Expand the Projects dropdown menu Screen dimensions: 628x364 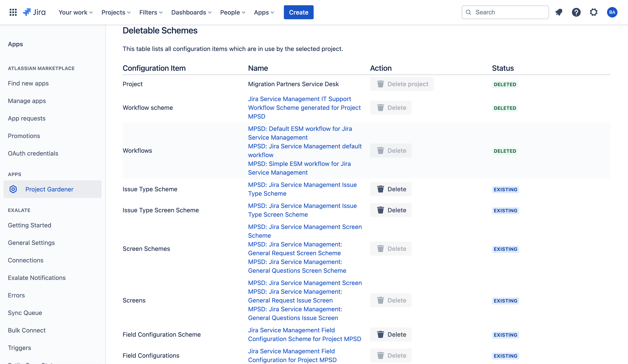click(x=116, y=12)
